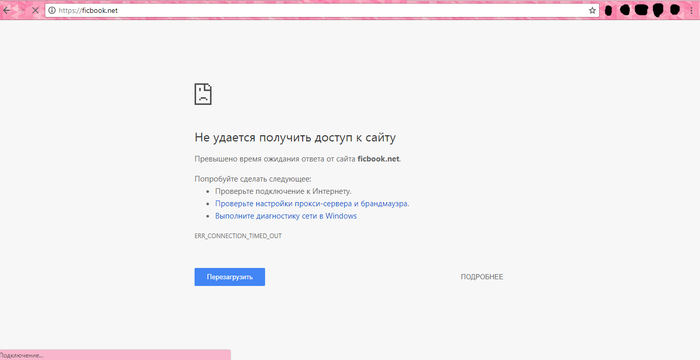Viewport: 700px width, 360px height.
Task: Open Chrome's three-dot menu
Action: [692, 10]
